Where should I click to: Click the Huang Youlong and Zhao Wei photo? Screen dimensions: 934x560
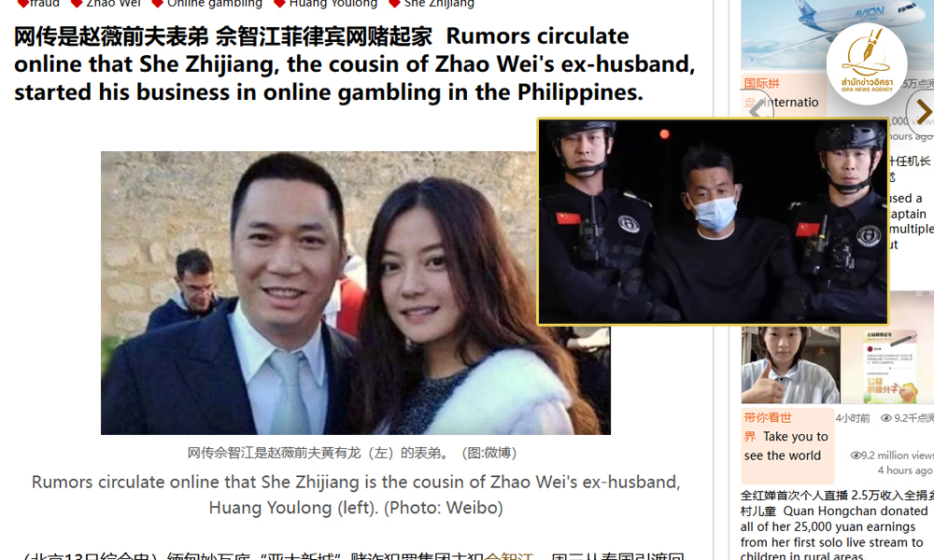tap(356, 293)
